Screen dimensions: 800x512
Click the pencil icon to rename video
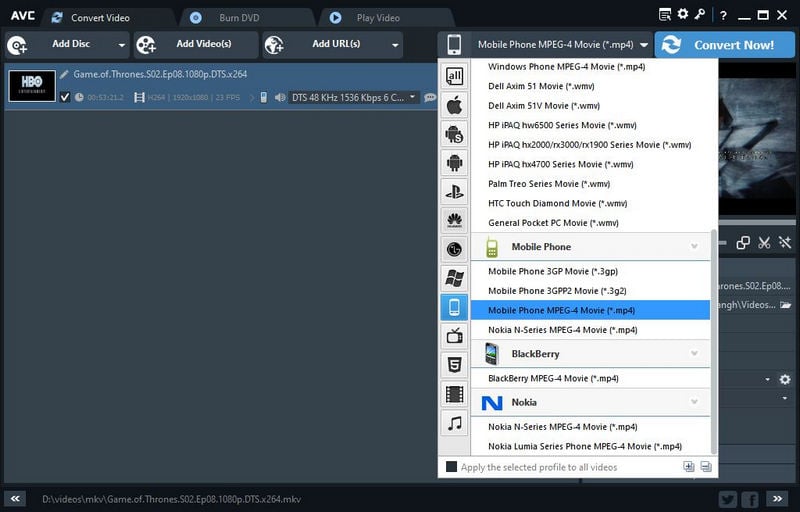(64, 74)
